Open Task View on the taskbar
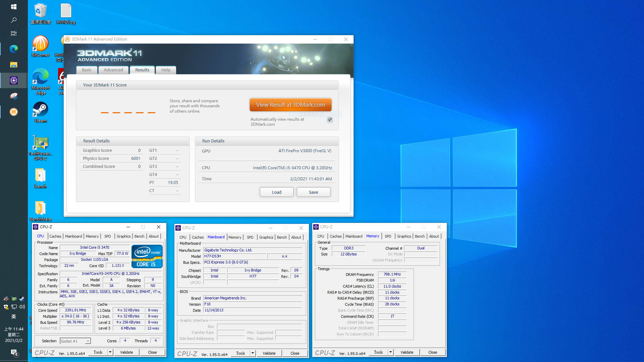Image resolution: width=644 pixels, height=362 pixels. pos(14,33)
